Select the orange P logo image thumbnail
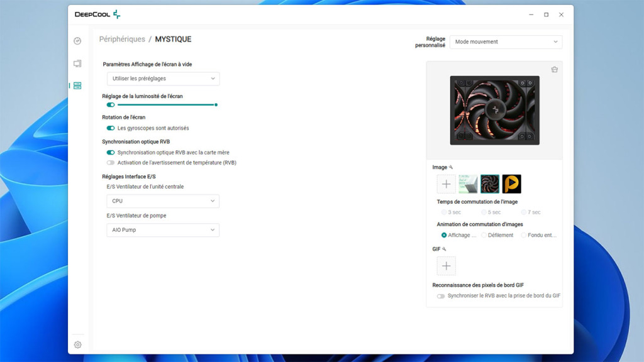This screenshot has width=644, height=362. point(511,184)
